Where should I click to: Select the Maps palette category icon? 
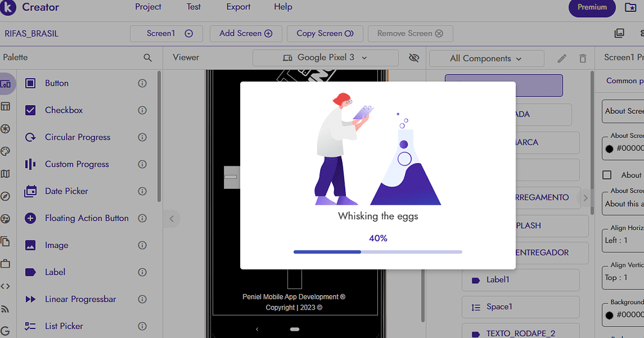coord(5,174)
